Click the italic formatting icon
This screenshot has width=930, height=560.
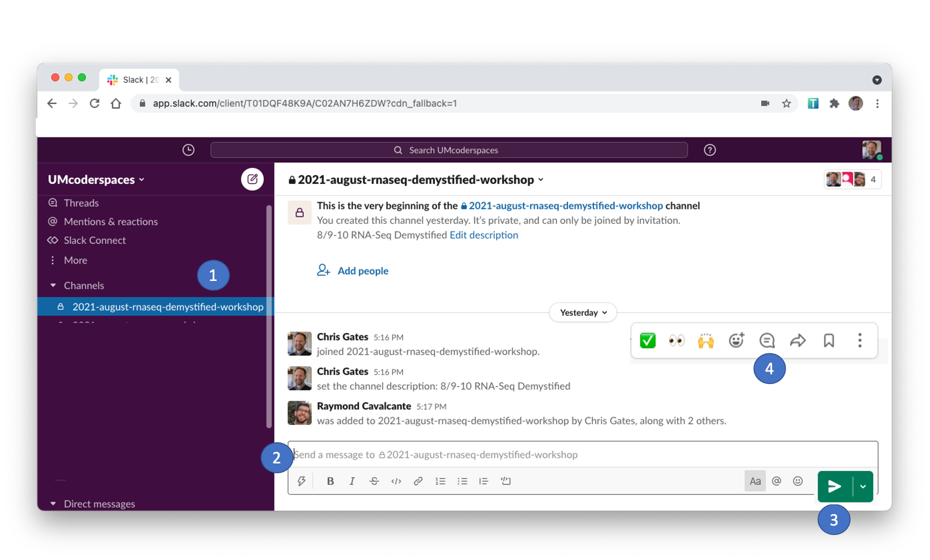pyautogui.click(x=353, y=480)
